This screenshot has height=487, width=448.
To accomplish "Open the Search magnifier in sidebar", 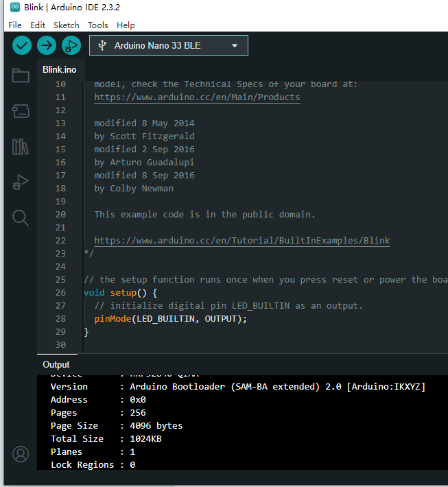I will [21, 218].
